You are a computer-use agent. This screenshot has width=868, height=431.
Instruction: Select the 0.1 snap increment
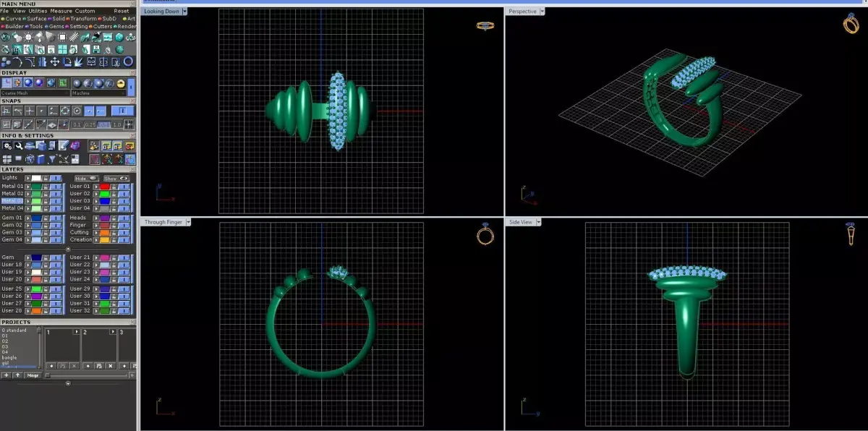click(x=77, y=124)
